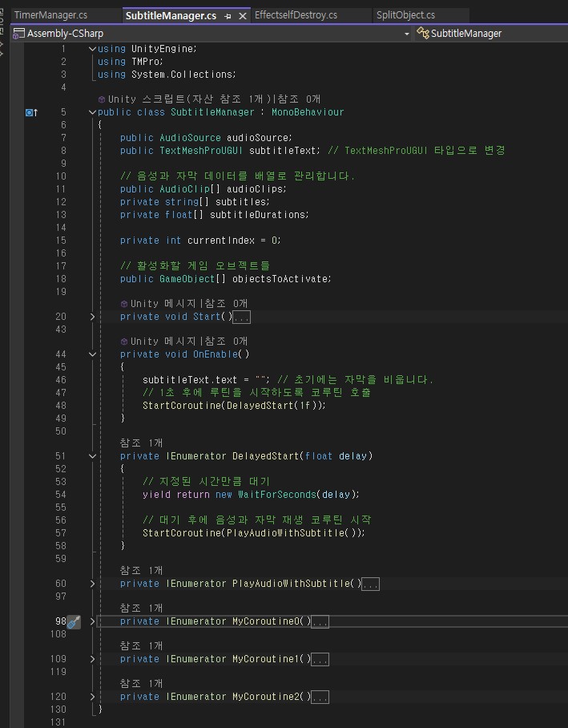Viewport: 568px width, 728px height.
Task: Click objectsToActivate field on line 18
Action: [280, 278]
